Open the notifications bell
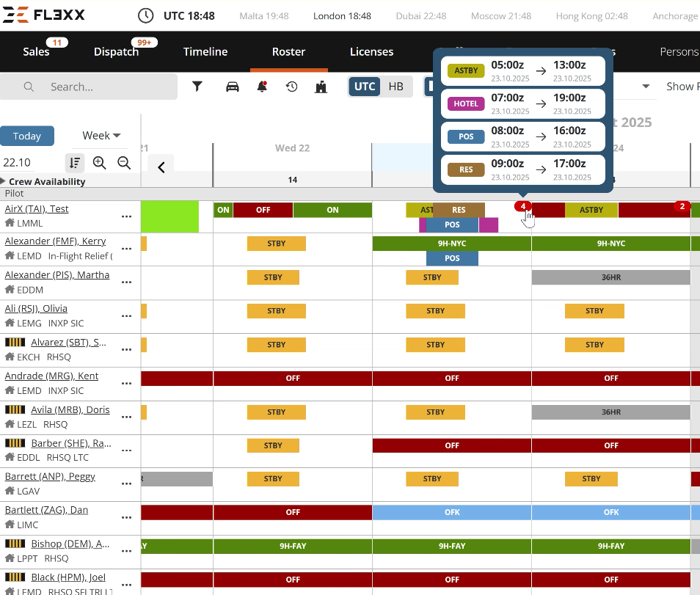 262,87
